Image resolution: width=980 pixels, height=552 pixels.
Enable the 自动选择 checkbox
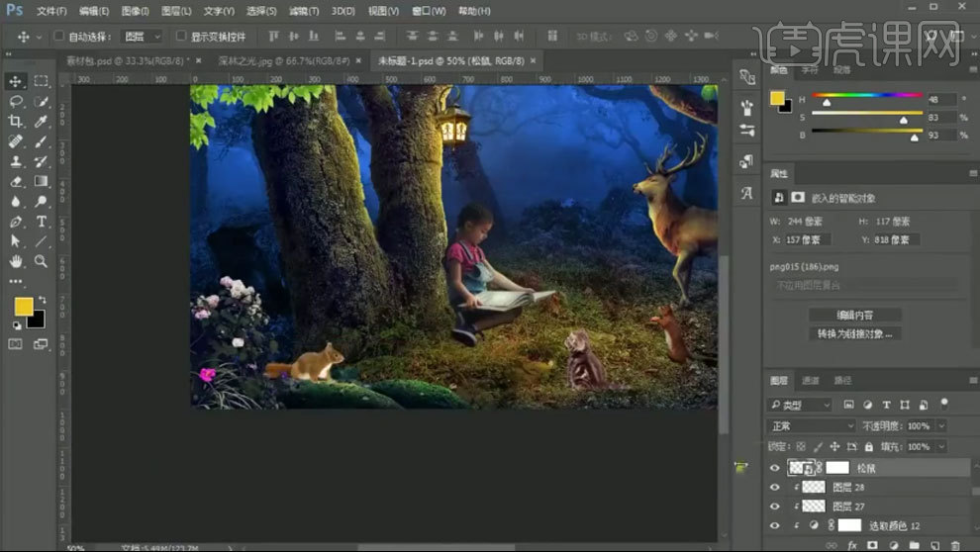click(x=58, y=36)
